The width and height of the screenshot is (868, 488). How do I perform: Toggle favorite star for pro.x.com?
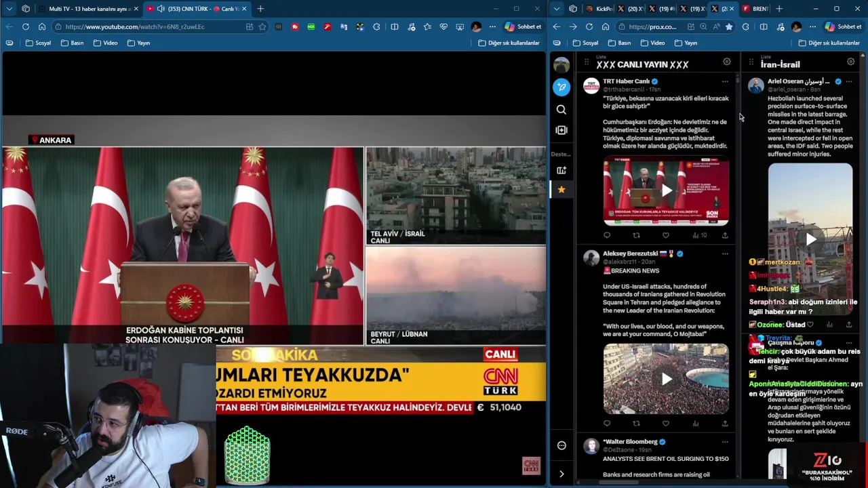(x=729, y=26)
